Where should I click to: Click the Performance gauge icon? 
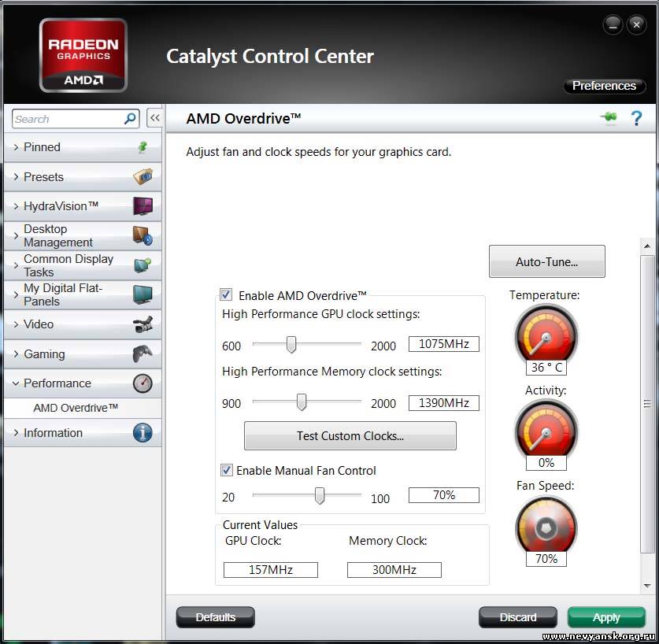[143, 383]
